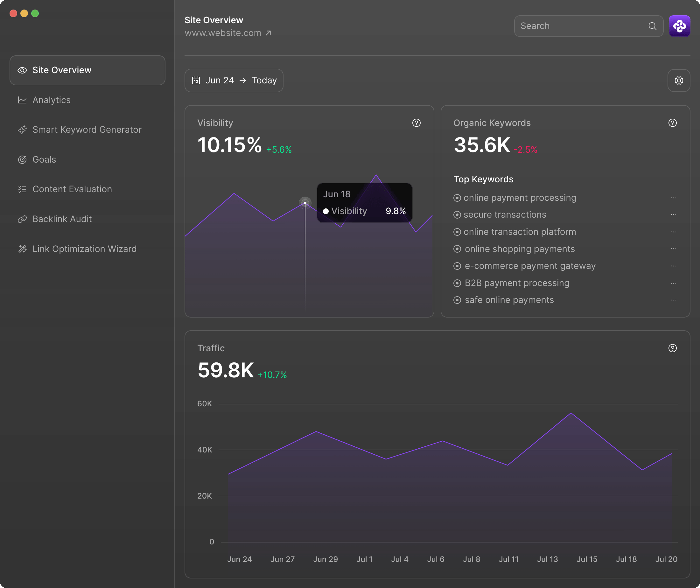Open the Content Evaluation section

[x=72, y=189]
